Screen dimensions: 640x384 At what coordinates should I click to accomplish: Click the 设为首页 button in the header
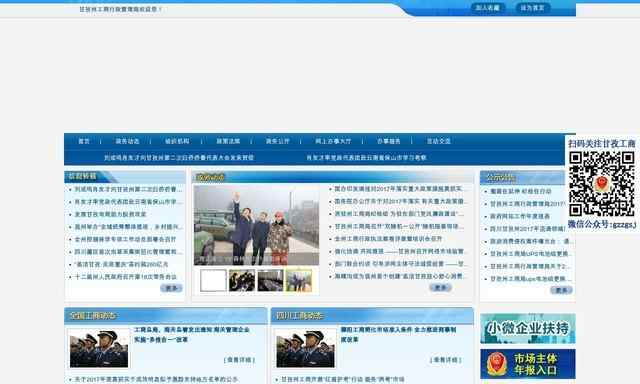click(x=532, y=8)
